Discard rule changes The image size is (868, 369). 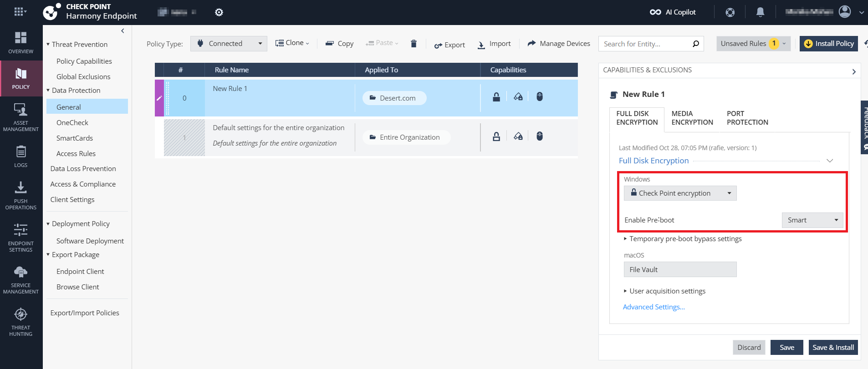click(749, 348)
